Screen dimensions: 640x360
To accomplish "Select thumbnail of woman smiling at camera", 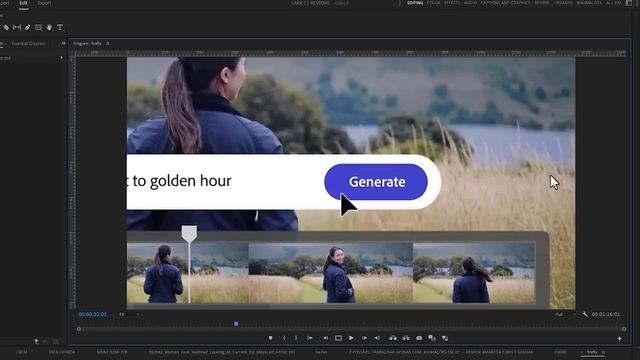I will pos(331,273).
